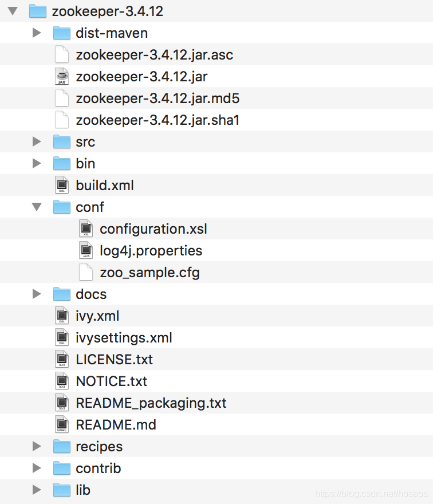Expand the docs folder
This screenshot has width=433, height=504.
click(37, 294)
